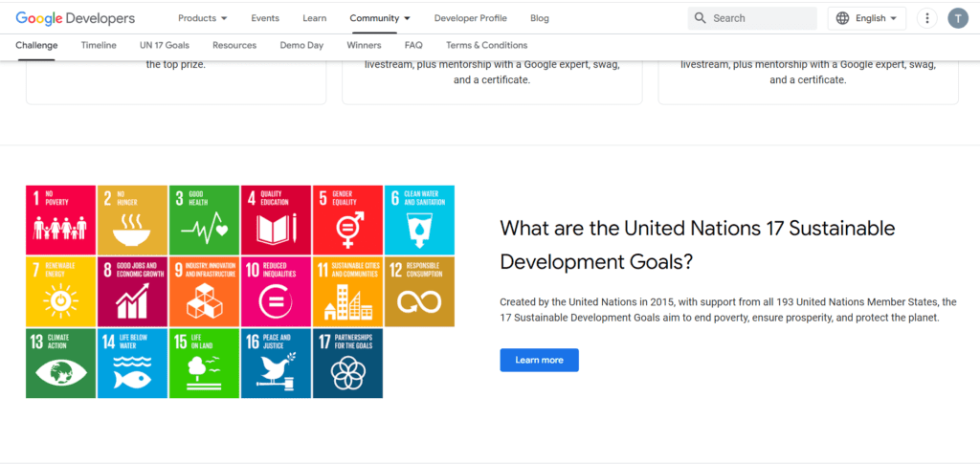Viewport: 980px width, 464px height.
Task: Select the No Poverty goal 1 tile
Action: [x=60, y=220]
